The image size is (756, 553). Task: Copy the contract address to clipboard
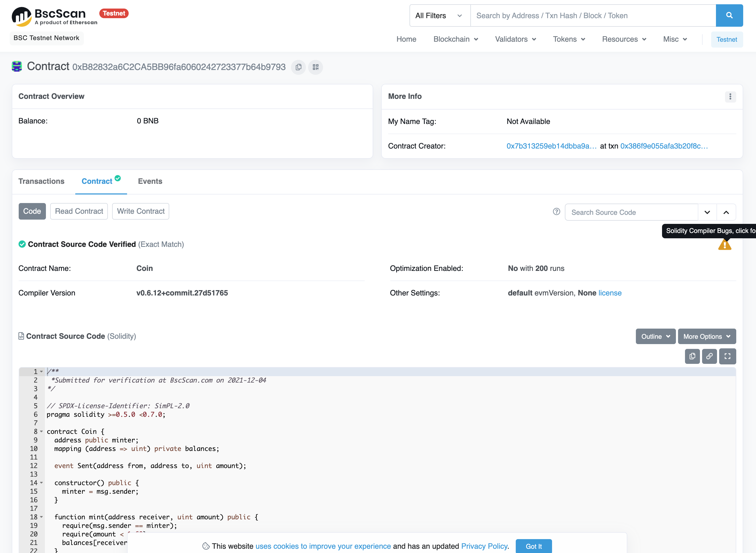point(298,67)
